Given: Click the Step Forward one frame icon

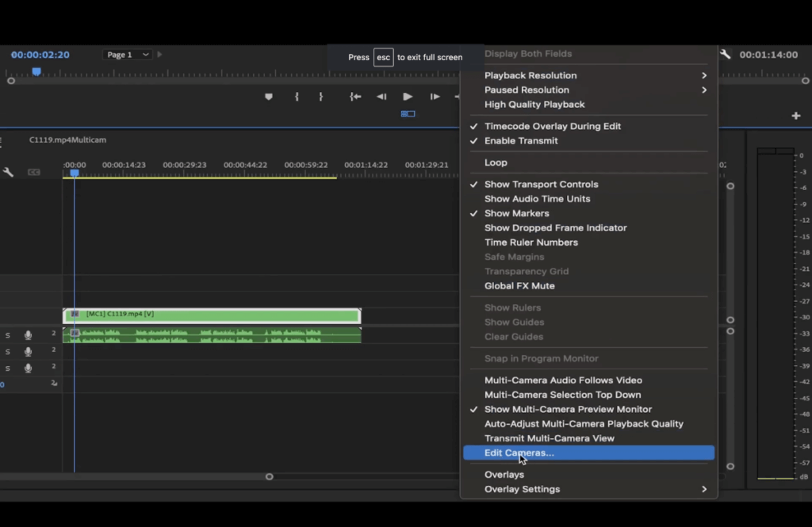Looking at the screenshot, I should click(x=435, y=97).
